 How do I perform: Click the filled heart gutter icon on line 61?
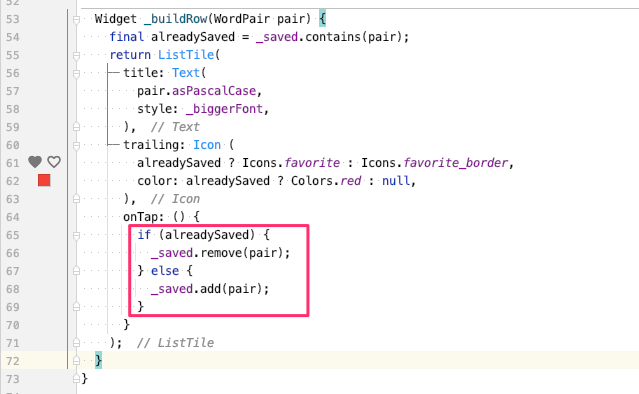pyautogui.click(x=35, y=162)
